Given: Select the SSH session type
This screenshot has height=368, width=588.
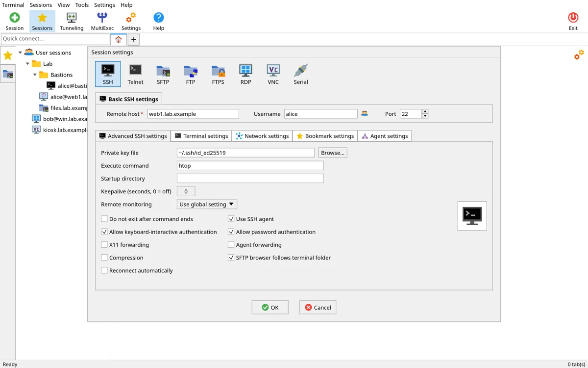Looking at the screenshot, I should tap(108, 74).
